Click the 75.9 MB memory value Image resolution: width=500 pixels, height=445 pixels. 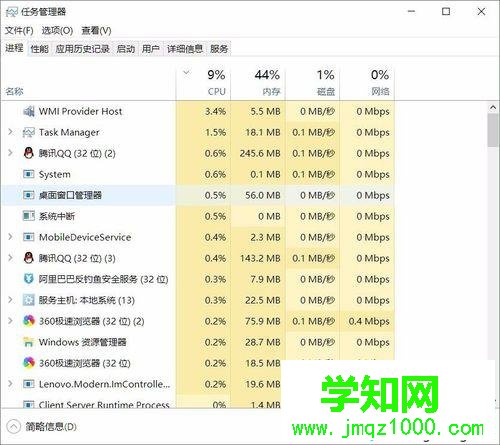(x=263, y=321)
